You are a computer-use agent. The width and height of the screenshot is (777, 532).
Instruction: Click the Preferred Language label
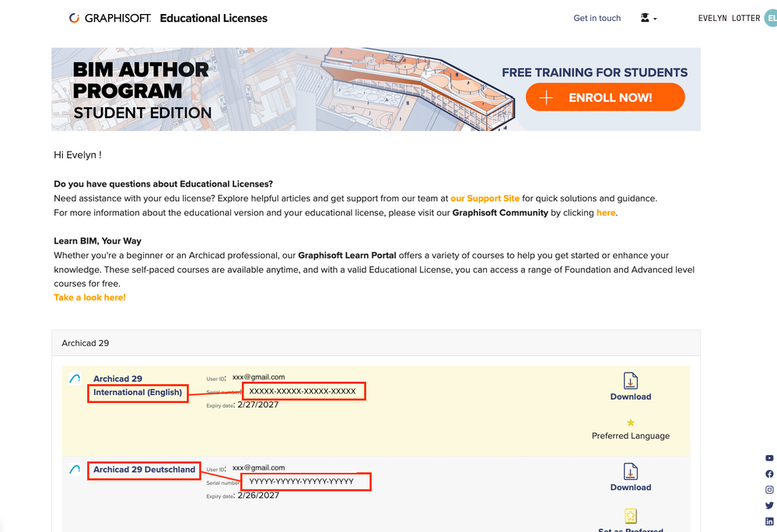click(x=630, y=436)
